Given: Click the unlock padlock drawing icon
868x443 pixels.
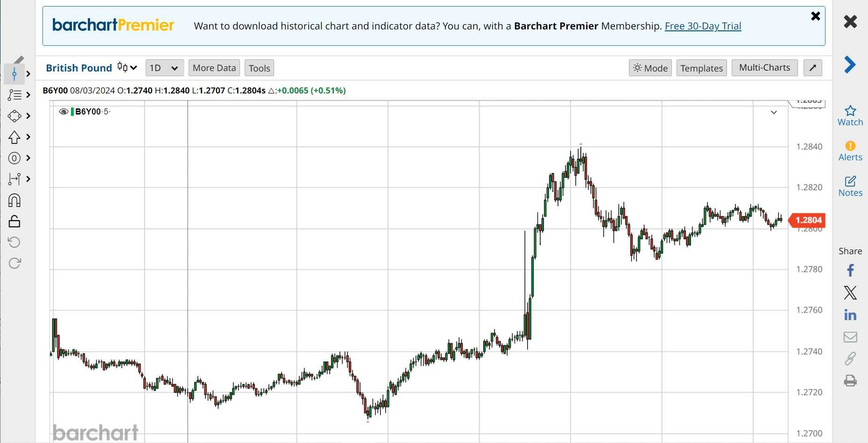Looking at the screenshot, I should (x=14, y=221).
